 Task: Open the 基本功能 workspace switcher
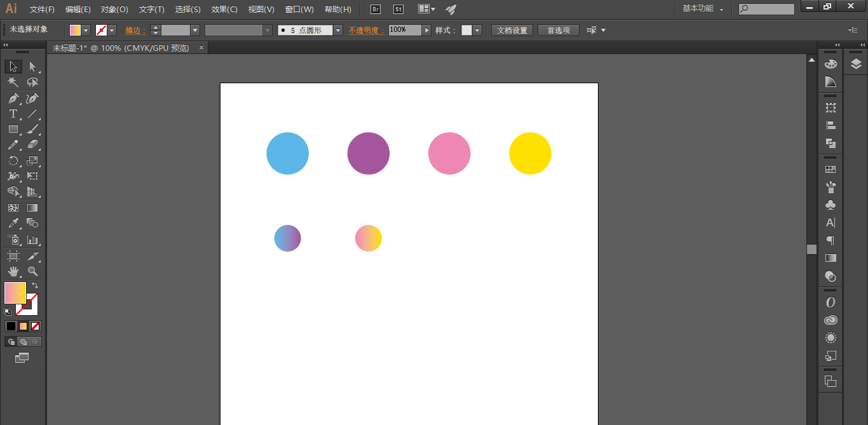[x=703, y=9]
